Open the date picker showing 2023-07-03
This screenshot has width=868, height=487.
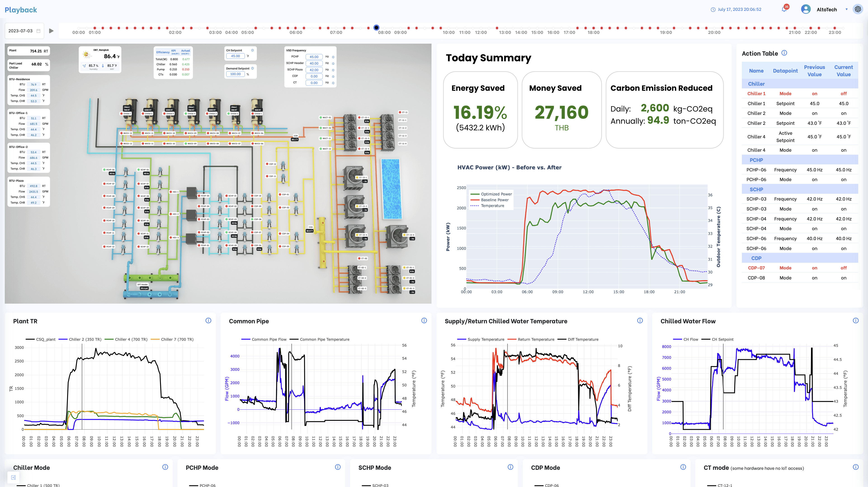coord(24,31)
